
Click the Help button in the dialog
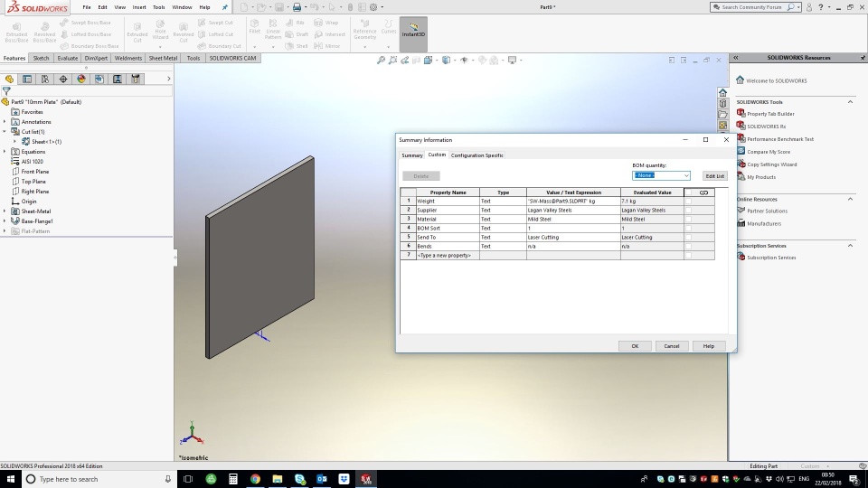point(709,346)
